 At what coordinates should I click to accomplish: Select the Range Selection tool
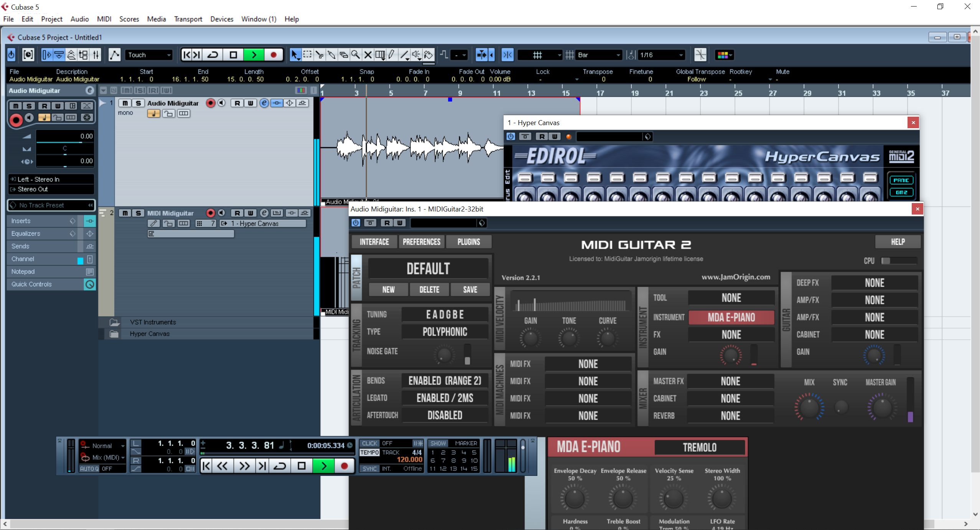[307, 55]
